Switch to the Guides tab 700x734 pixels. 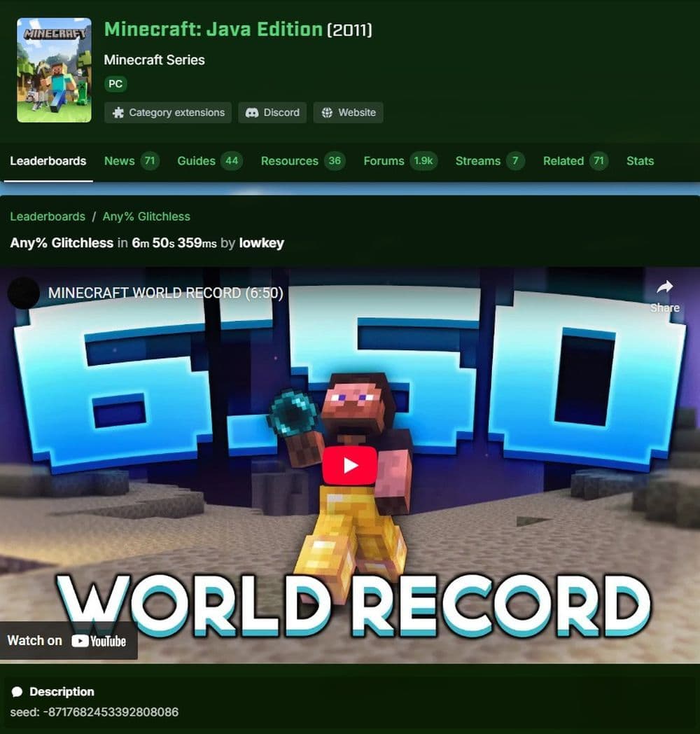[197, 161]
